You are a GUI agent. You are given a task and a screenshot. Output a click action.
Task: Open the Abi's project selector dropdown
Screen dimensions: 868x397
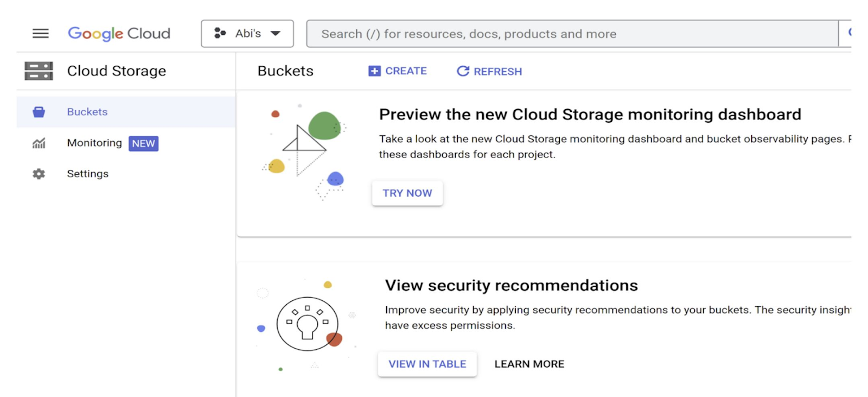coord(247,34)
